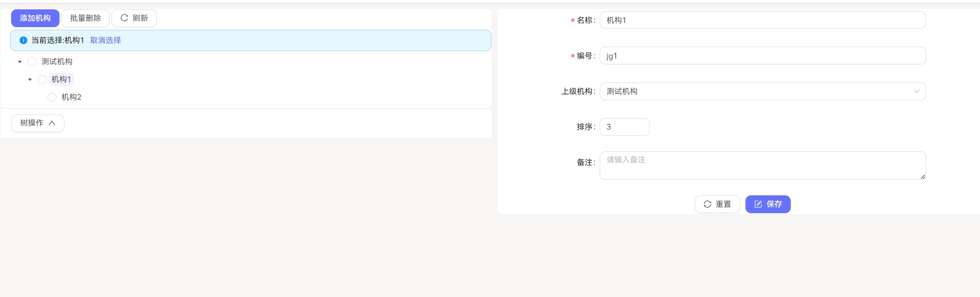Click the 添加机构 button
This screenshot has height=297, width=980.
pyautogui.click(x=35, y=18)
